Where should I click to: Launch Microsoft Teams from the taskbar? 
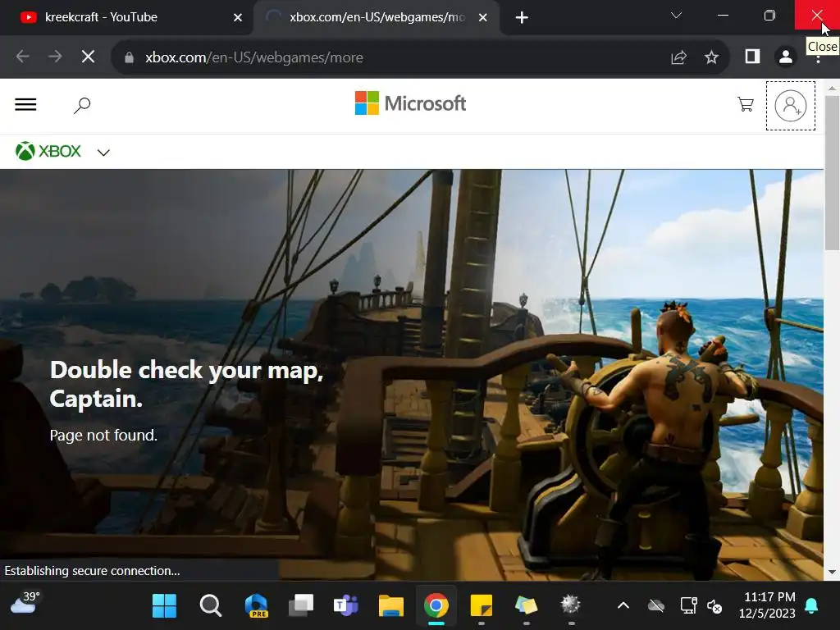tap(346, 606)
